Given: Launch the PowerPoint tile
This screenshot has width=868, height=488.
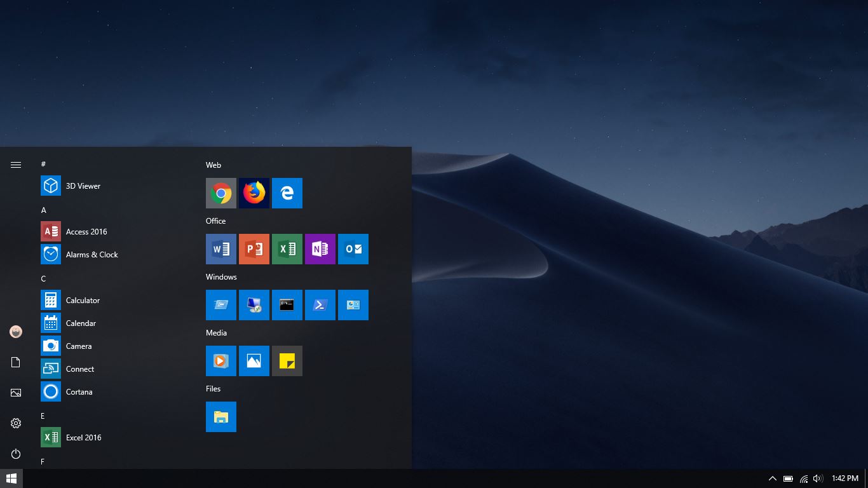Looking at the screenshot, I should tap(254, 249).
